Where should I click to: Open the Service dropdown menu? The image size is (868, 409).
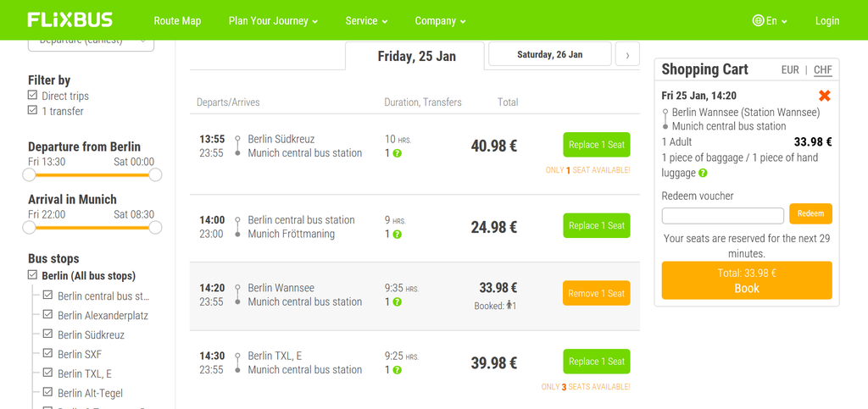(366, 21)
